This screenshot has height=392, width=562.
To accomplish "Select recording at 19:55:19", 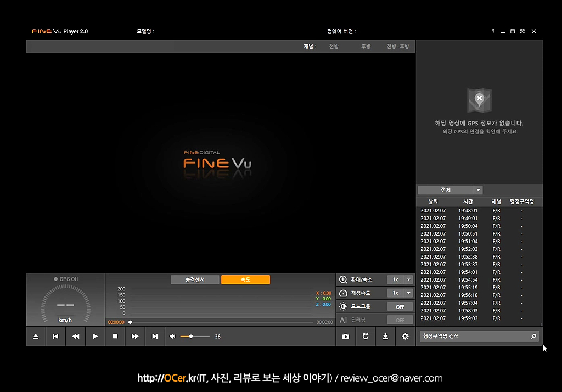I will [479, 288].
